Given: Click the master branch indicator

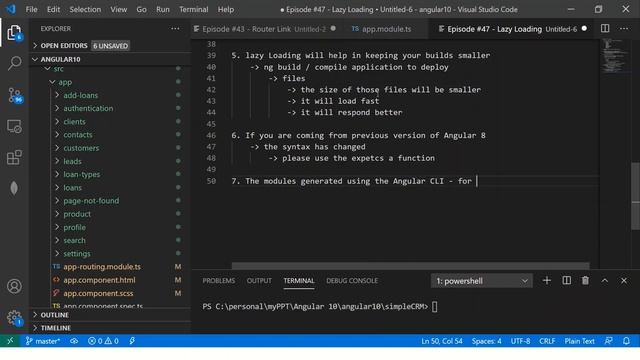Looking at the screenshot, I should tap(42, 341).
